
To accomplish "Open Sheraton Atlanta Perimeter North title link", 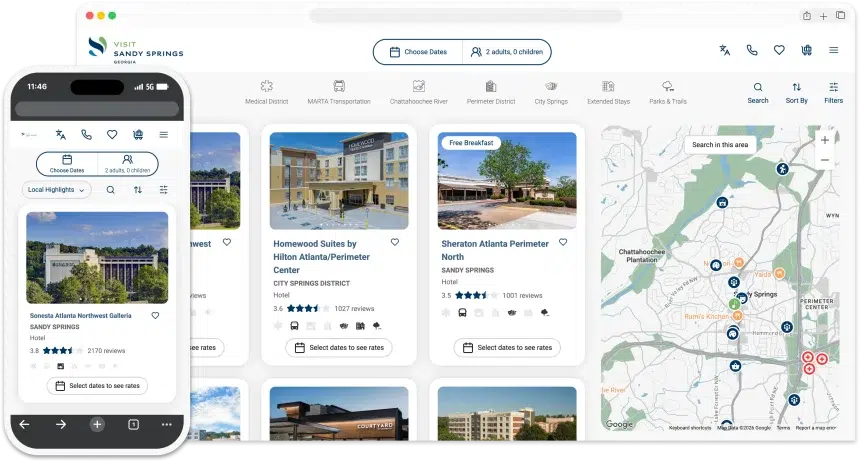I will [495, 250].
